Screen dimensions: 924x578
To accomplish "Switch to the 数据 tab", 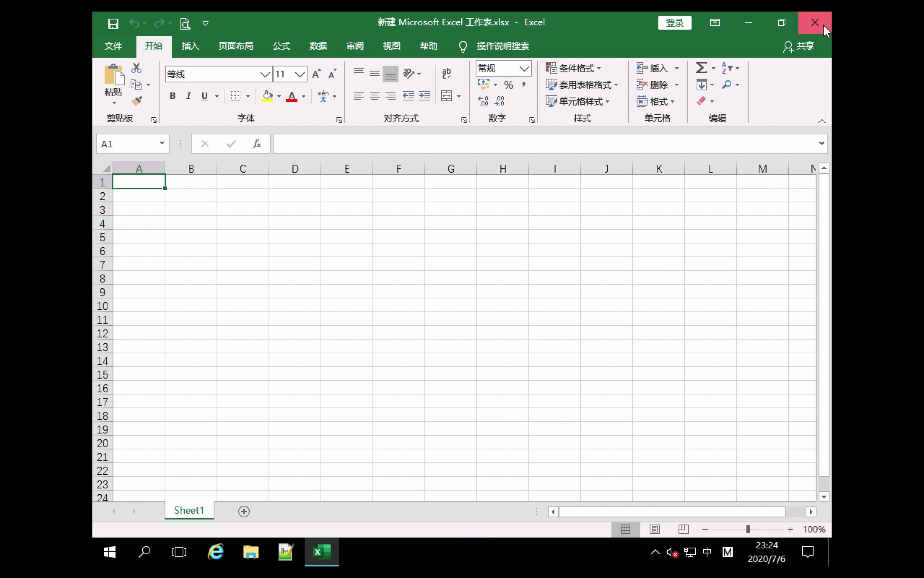I will coord(318,46).
